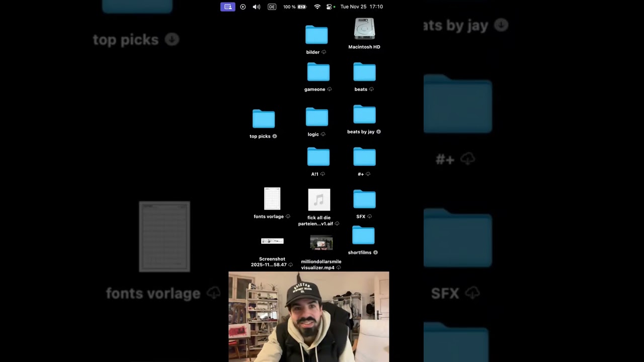Select milliondollarsmile visualizer.mp4 video file

pos(321,243)
